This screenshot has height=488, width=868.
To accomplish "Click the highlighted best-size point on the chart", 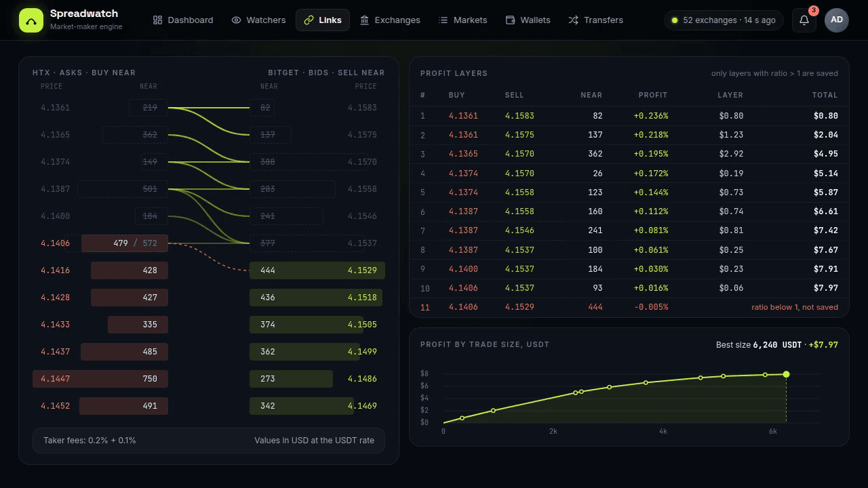I will [786, 374].
